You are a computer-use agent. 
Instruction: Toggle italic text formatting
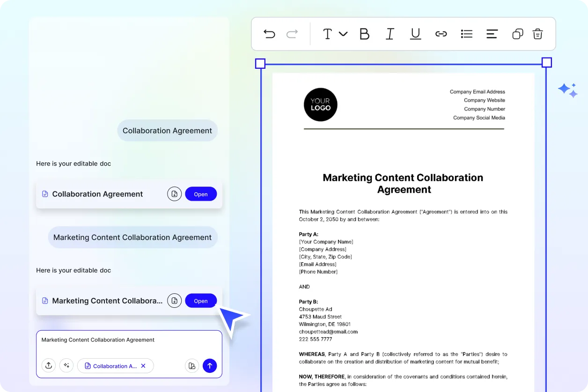(390, 34)
